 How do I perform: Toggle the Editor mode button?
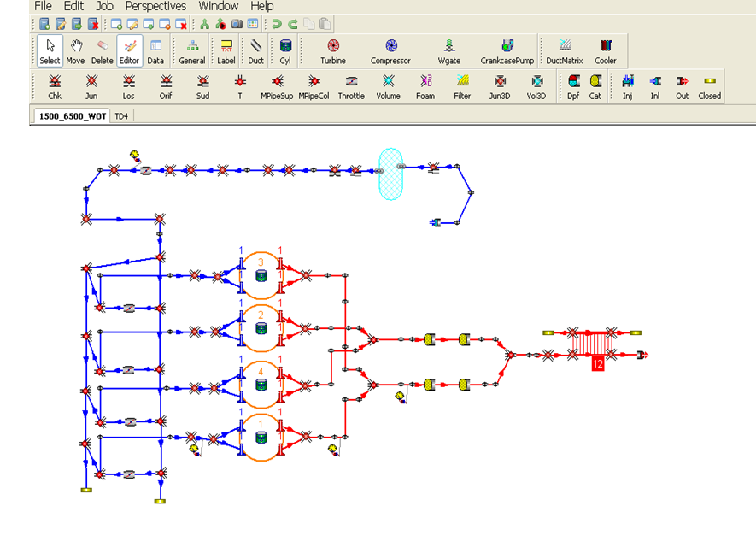129,50
